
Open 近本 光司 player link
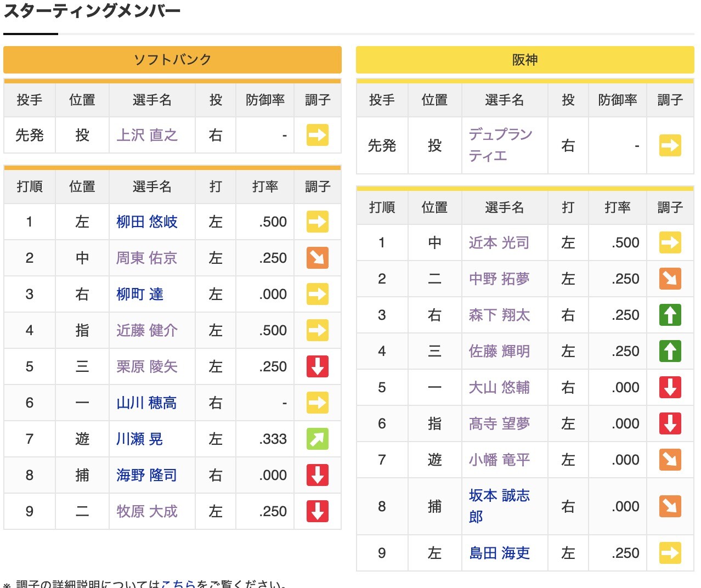[x=499, y=242]
